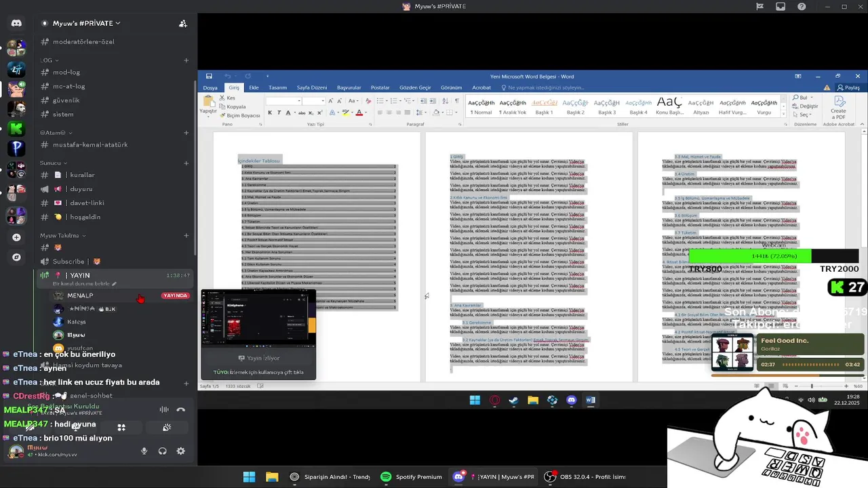This screenshot has height=488, width=868.
Task: Open borders dropdown in Paragraf
Action: click(x=452, y=113)
